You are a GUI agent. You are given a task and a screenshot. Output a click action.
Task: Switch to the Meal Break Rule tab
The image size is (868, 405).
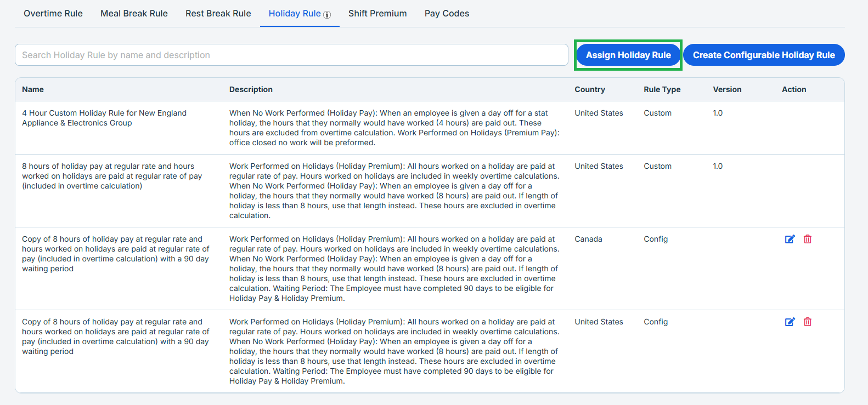(x=134, y=13)
